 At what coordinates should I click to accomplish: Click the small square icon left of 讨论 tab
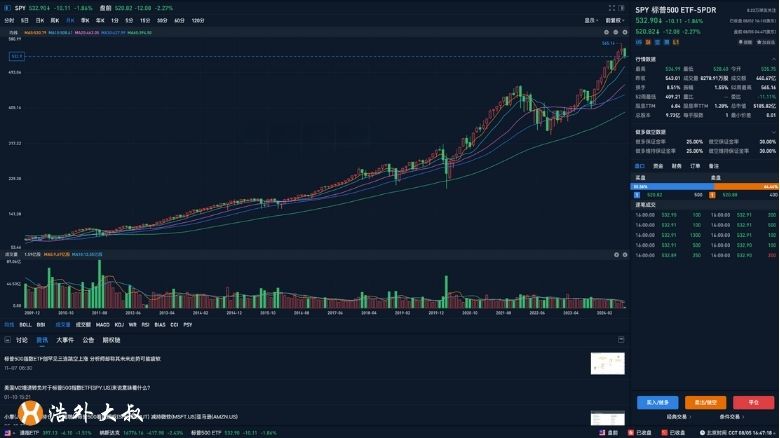(x=7, y=340)
